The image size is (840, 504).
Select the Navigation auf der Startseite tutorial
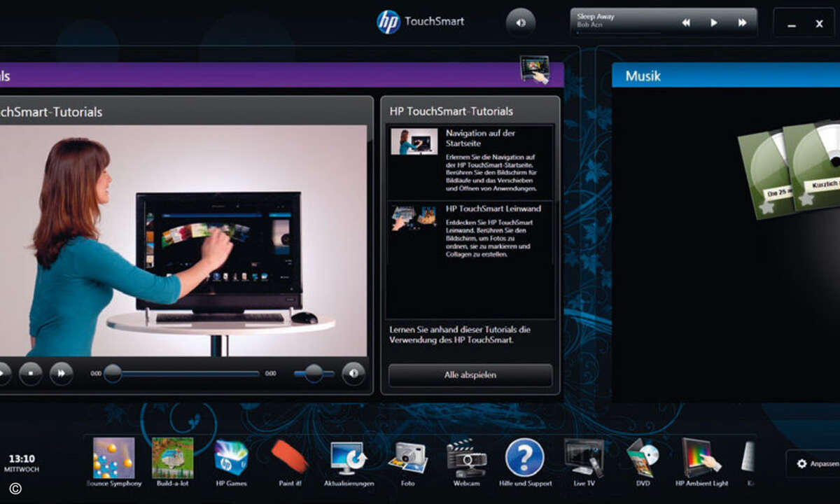tap(470, 162)
